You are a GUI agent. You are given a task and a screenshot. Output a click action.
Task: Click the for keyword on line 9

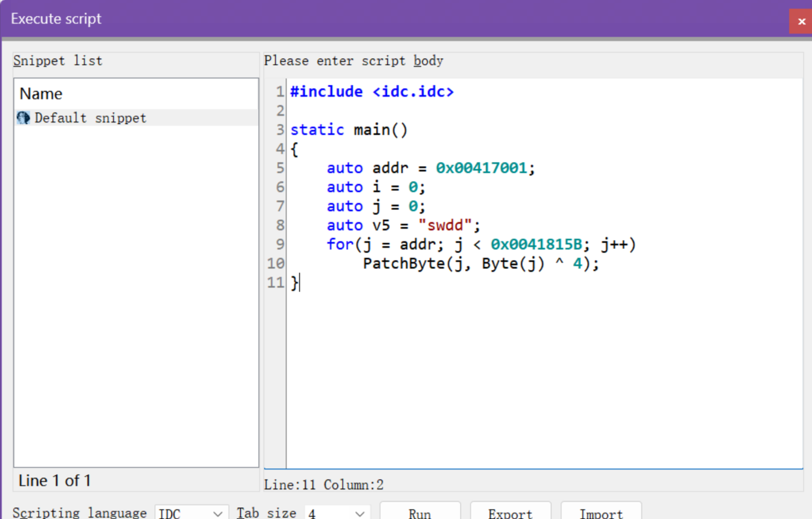click(340, 244)
